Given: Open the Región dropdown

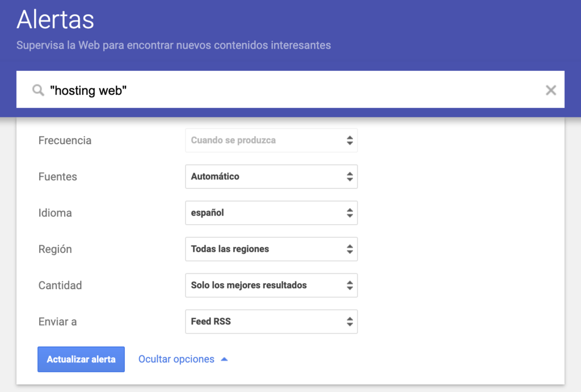Looking at the screenshot, I should point(271,249).
